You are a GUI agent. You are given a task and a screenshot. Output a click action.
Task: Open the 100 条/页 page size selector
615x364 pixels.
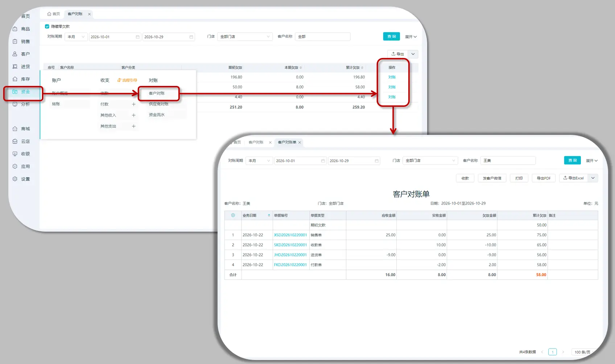[582, 352]
